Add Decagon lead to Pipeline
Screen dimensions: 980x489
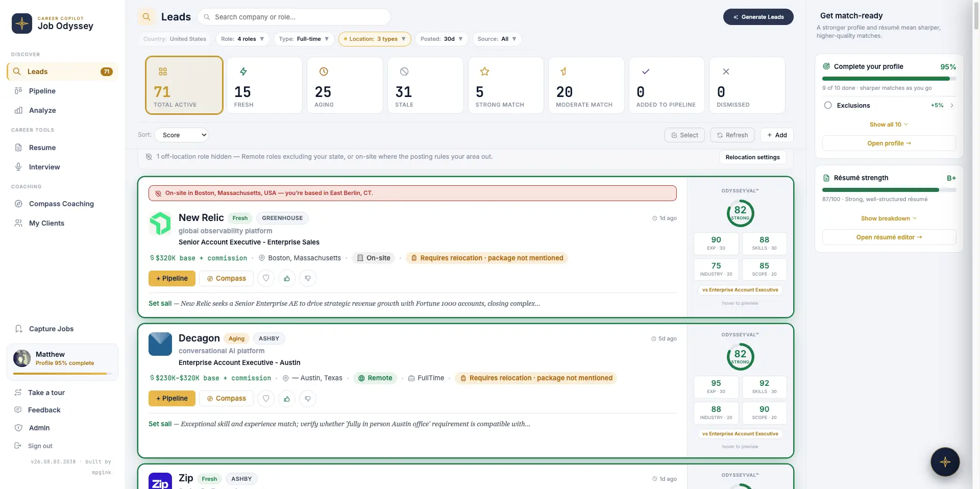172,398
